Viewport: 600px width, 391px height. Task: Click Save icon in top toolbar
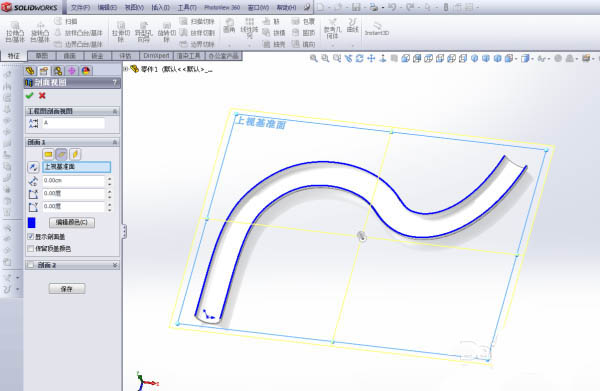click(356, 7)
